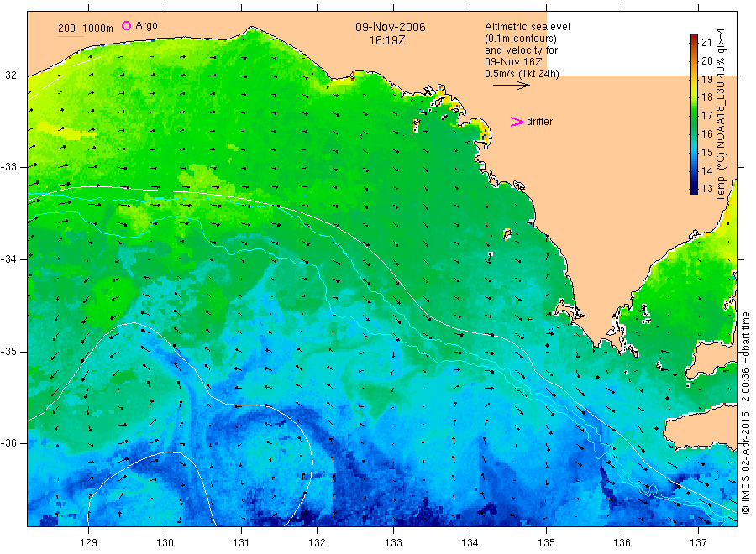756x554 pixels.
Task: Click the color bar value 15
Action: click(706, 152)
